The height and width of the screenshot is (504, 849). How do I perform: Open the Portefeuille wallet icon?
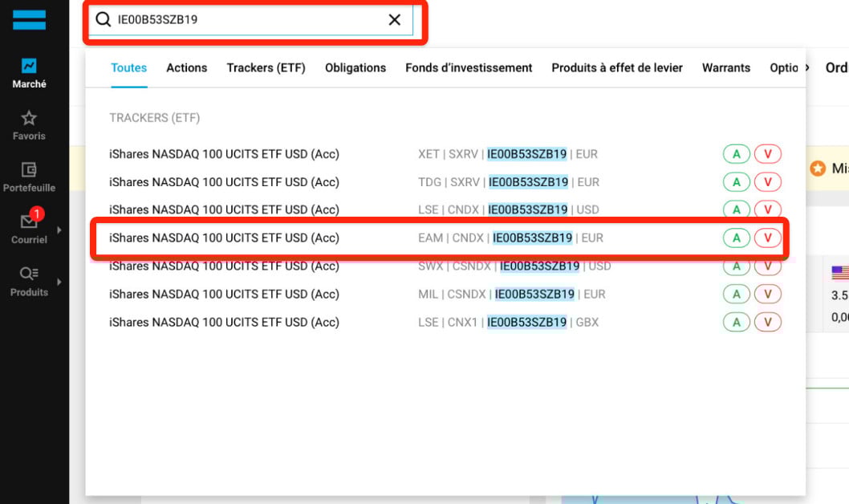[x=29, y=170]
